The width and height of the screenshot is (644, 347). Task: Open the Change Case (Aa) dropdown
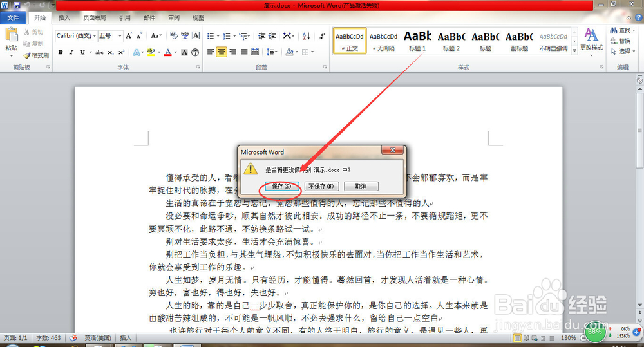tap(156, 35)
